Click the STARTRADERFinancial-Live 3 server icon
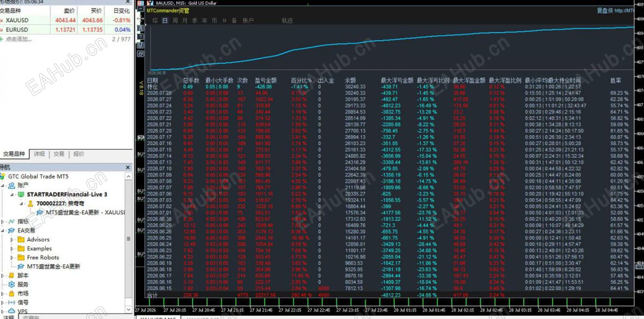Viewport: 644px width, 319px height. point(20,194)
